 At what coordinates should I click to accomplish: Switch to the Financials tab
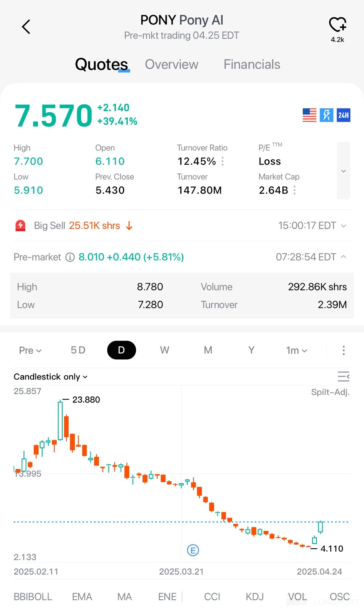click(252, 64)
